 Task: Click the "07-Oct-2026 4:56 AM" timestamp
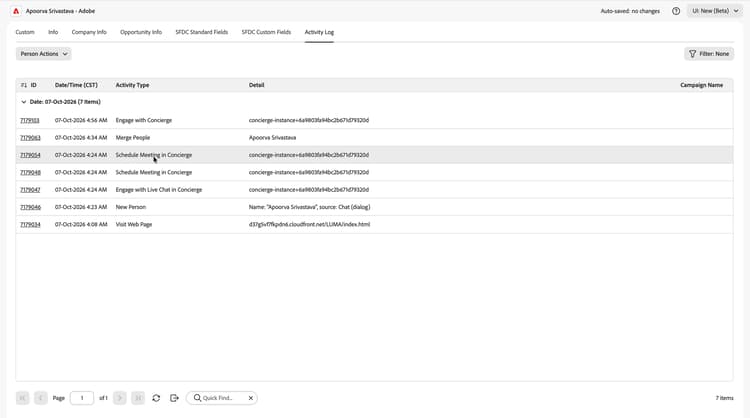coord(81,121)
